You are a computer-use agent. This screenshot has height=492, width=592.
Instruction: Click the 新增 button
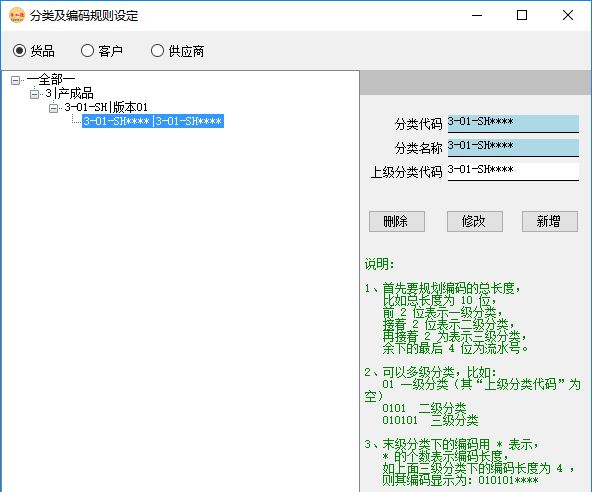(x=550, y=221)
